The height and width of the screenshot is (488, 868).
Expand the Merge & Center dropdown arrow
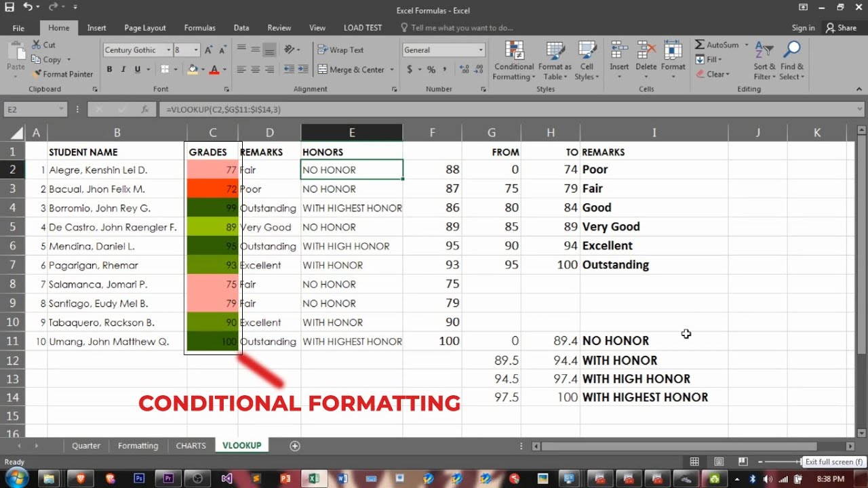[392, 70]
